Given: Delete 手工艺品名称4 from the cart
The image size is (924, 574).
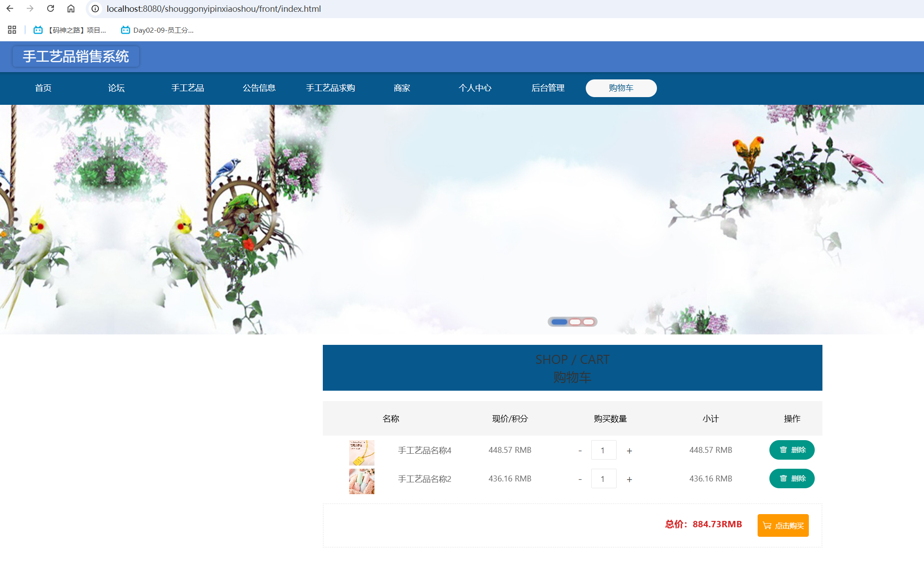Looking at the screenshot, I should tap(792, 450).
